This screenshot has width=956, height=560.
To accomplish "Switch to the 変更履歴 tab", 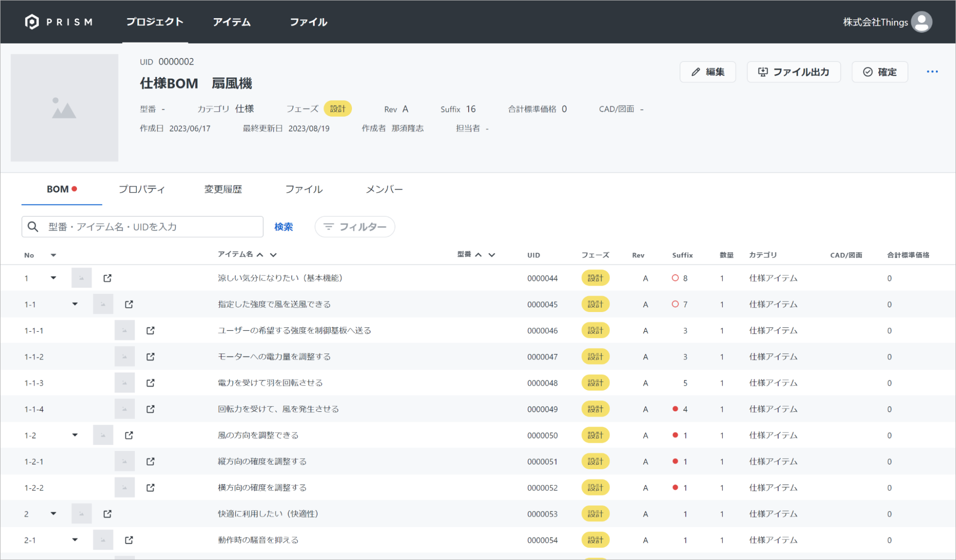I will (223, 189).
